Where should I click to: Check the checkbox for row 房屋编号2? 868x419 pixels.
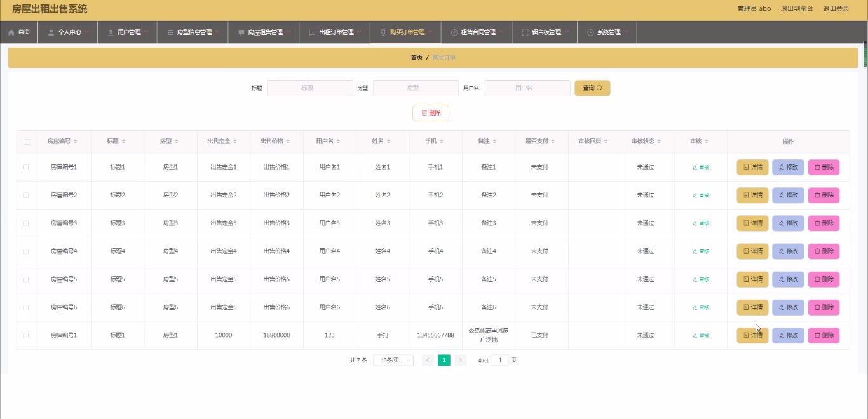click(26, 195)
